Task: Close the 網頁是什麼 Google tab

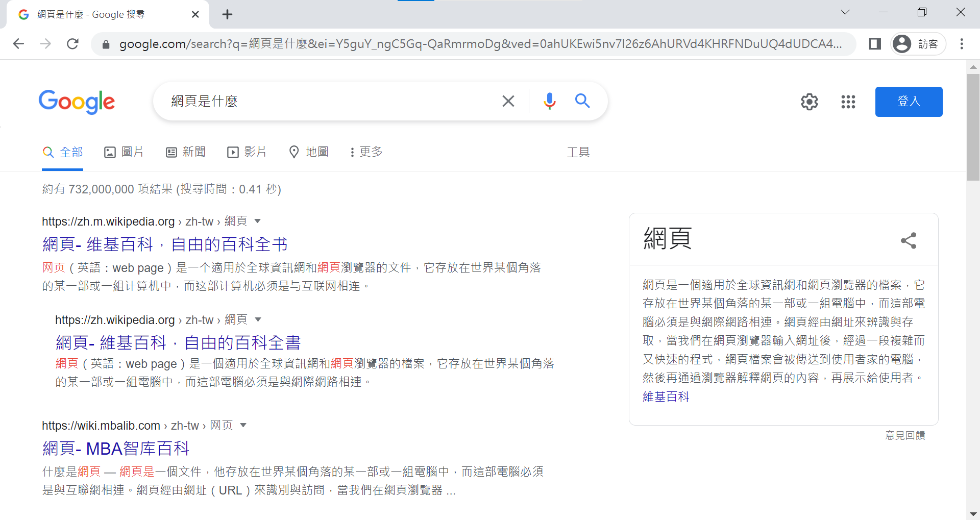Action: coord(195,14)
